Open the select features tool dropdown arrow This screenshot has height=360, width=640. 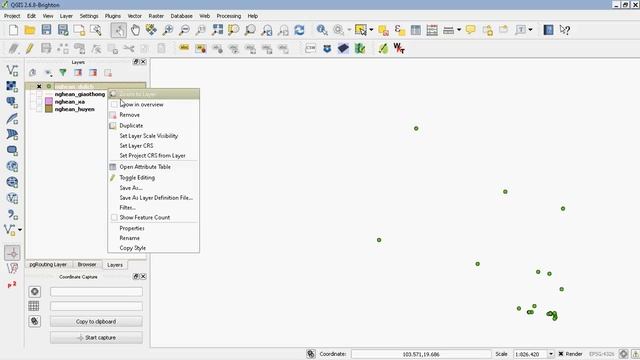371,30
